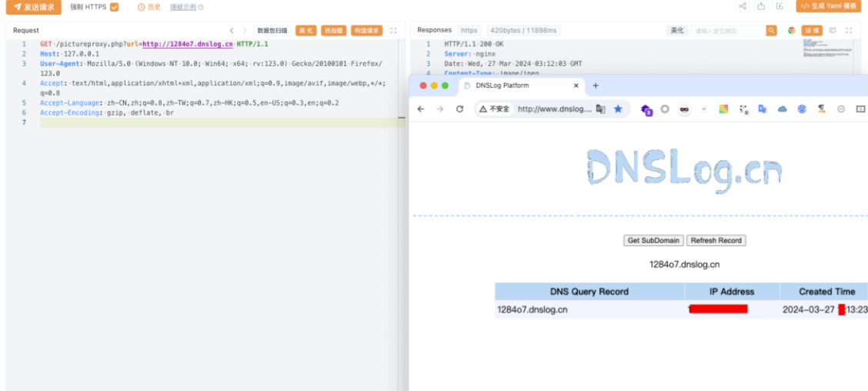Click the http://1284o7.dnslog.cn URL in request
The image size is (868, 391).
click(188, 44)
